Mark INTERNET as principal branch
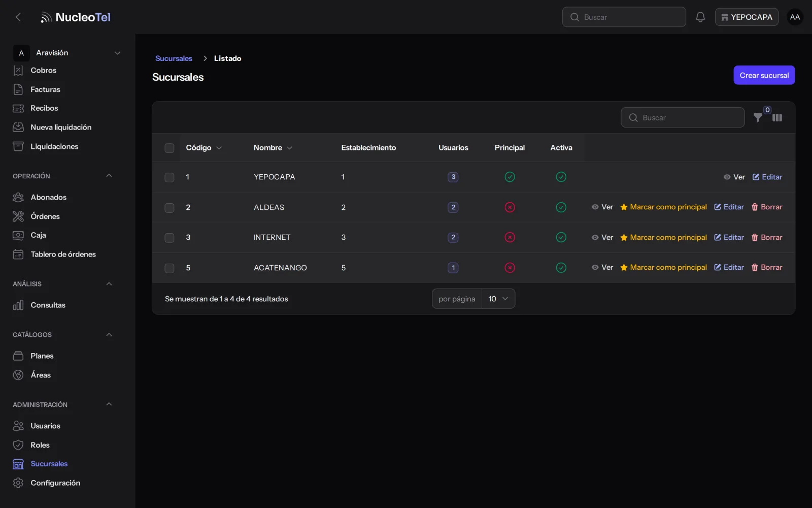 663,237
